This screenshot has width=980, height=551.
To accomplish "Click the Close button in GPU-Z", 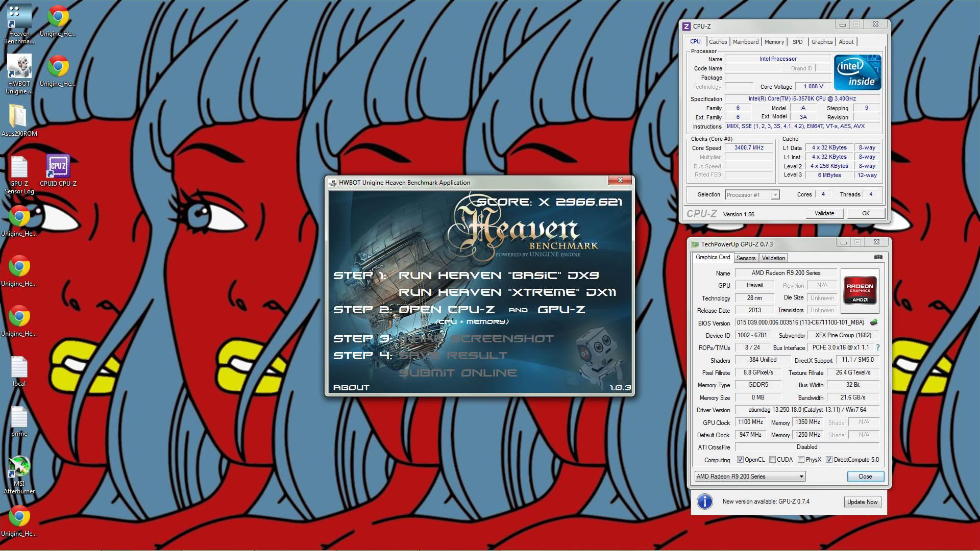I will [x=865, y=477].
